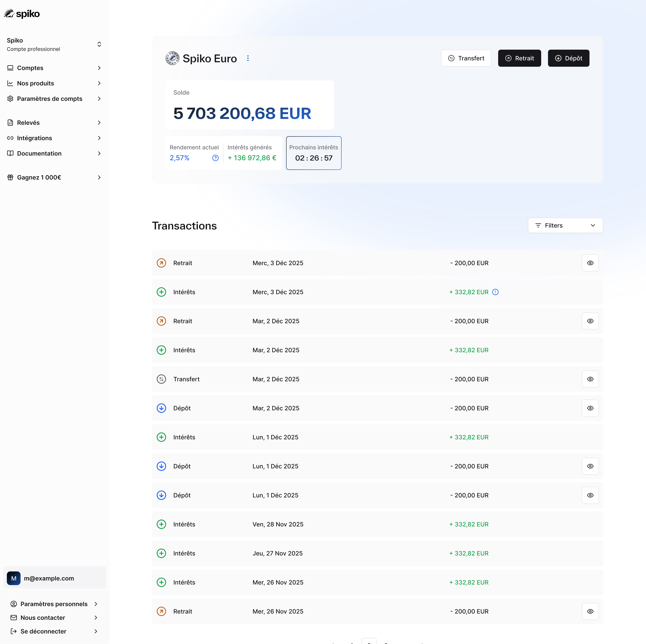Click the spiko logo in the sidebar
The width and height of the screenshot is (646, 644).
[22, 14]
